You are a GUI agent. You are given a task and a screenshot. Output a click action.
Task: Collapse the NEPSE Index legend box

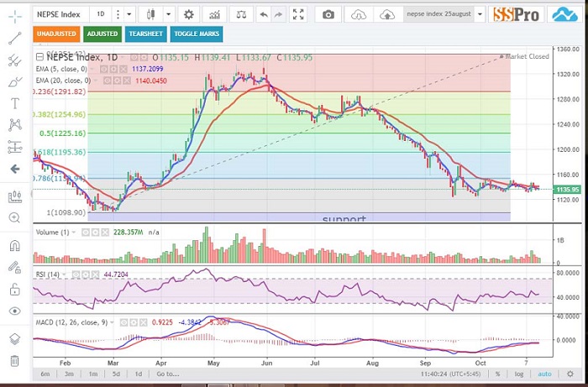(x=39, y=57)
